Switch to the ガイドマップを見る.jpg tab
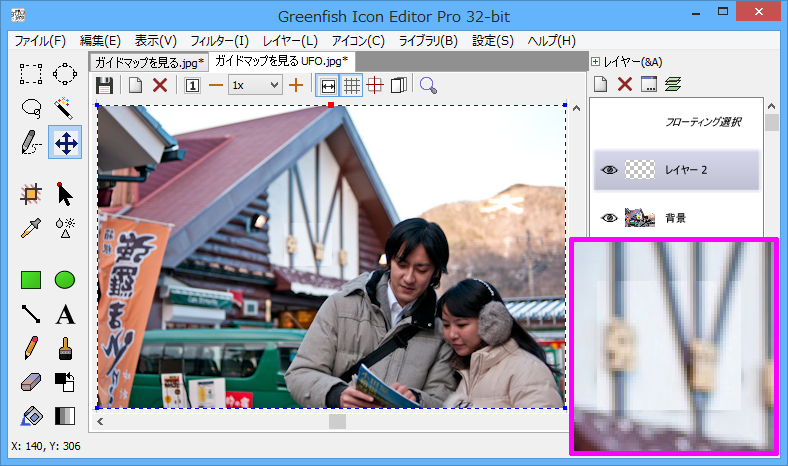Image resolution: width=788 pixels, height=466 pixels. pos(147,62)
